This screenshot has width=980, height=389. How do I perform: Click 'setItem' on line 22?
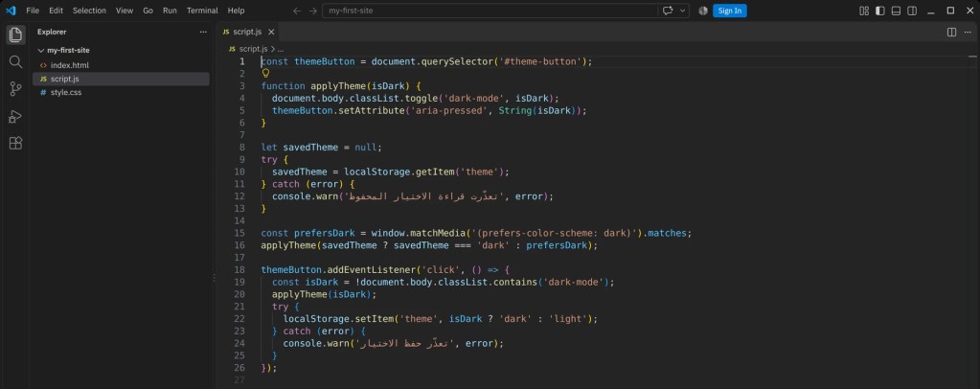[x=375, y=319]
